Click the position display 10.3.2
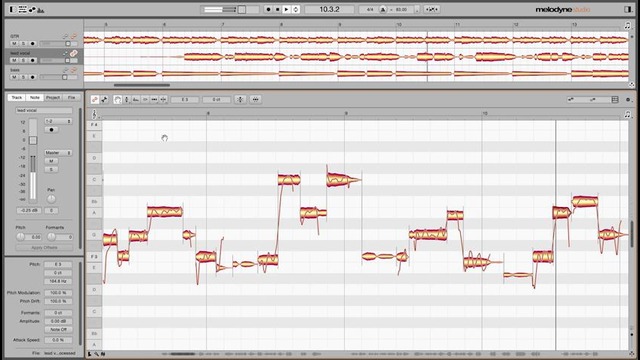 (329, 9)
